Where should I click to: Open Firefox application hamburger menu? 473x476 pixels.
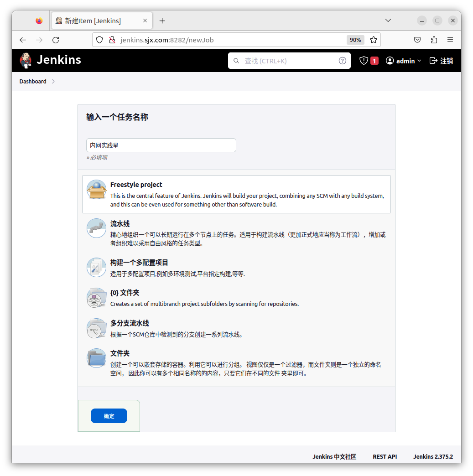[x=450, y=40]
